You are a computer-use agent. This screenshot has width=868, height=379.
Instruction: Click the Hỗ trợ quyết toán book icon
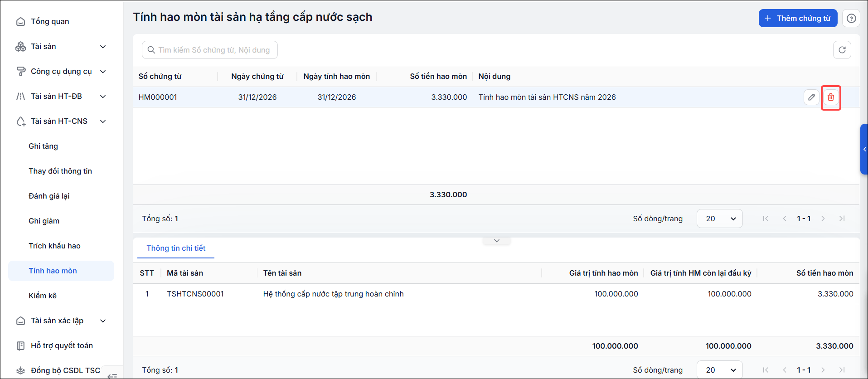[x=20, y=346]
